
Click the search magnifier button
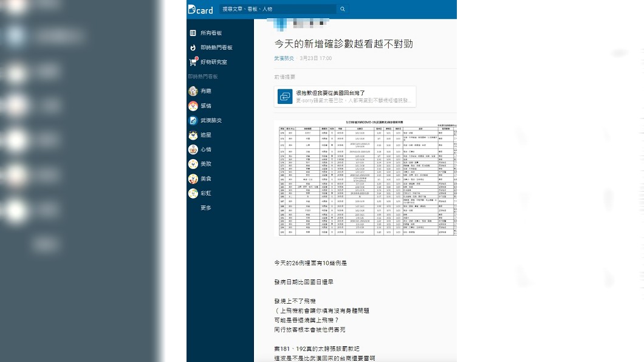tap(343, 9)
